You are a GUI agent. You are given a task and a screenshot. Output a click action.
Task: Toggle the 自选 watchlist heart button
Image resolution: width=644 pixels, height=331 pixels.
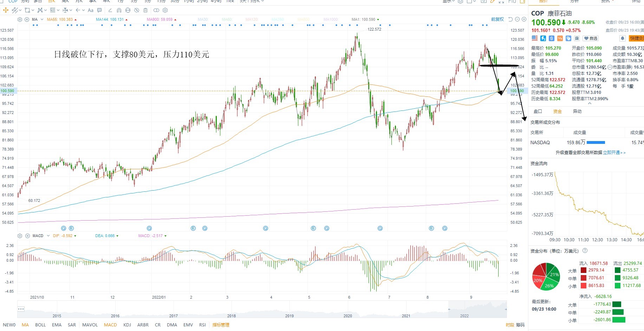[x=591, y=38]
